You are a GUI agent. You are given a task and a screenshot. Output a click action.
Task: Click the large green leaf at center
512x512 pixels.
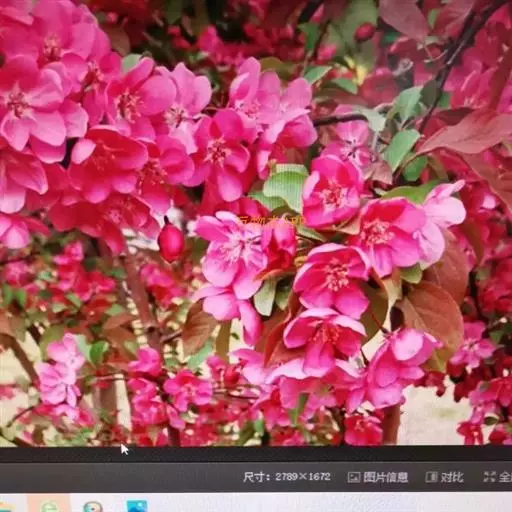285,188
